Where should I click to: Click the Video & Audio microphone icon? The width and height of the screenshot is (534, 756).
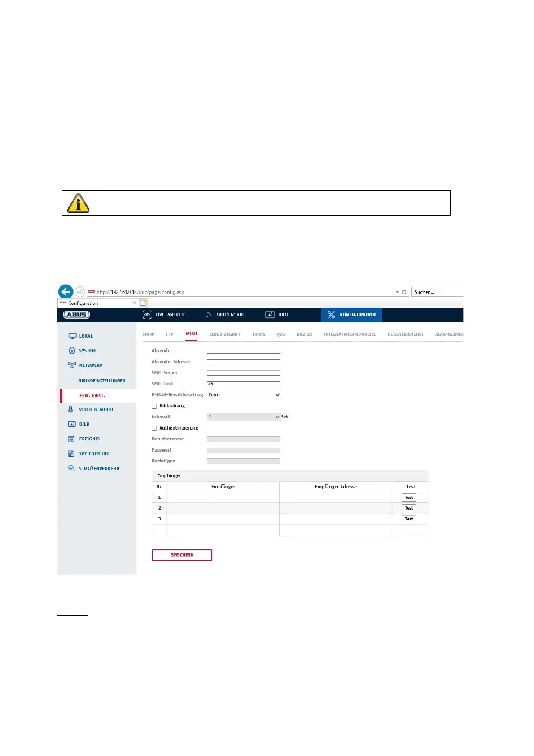click(70, 409)
